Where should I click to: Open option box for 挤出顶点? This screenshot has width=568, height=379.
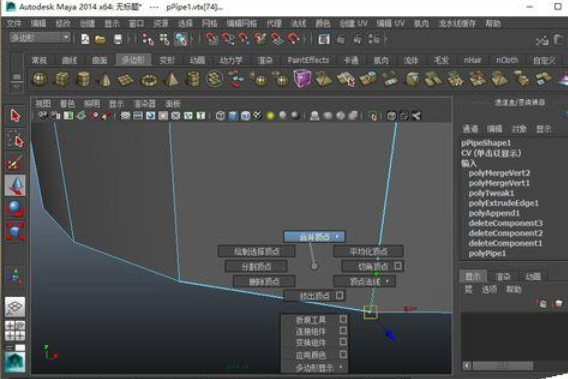point(339,296)
